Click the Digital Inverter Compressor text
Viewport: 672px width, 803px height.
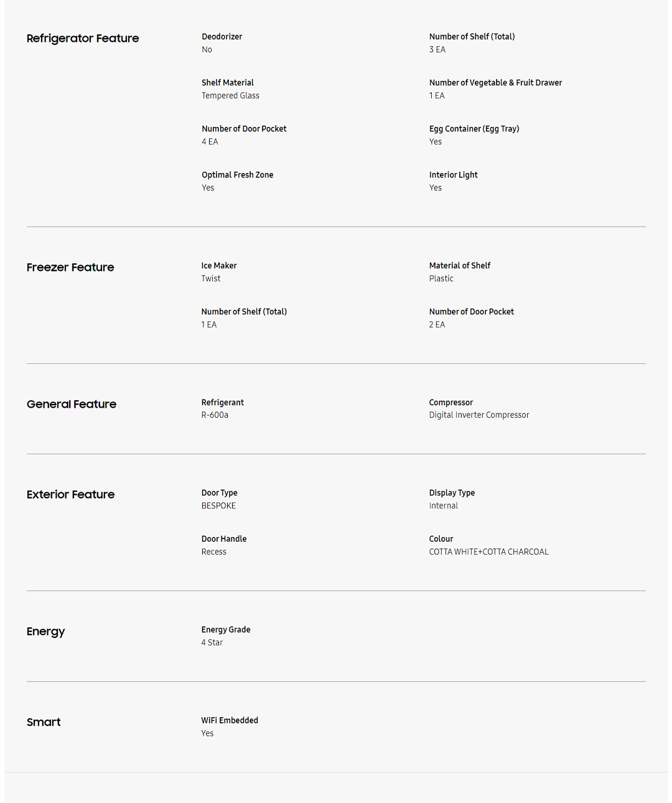coord(478,415)
